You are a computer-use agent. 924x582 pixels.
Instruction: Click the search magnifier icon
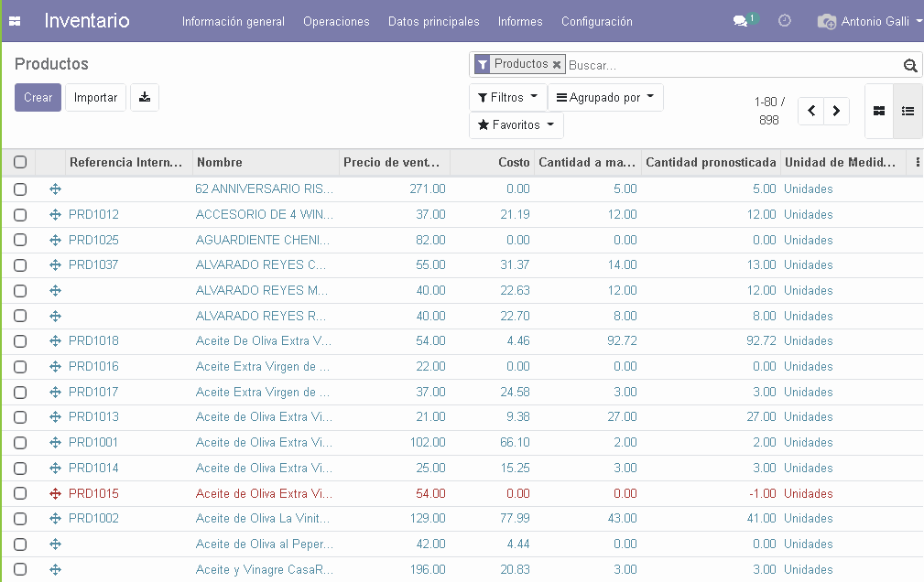pyautogui.click(x=909, y=65)
